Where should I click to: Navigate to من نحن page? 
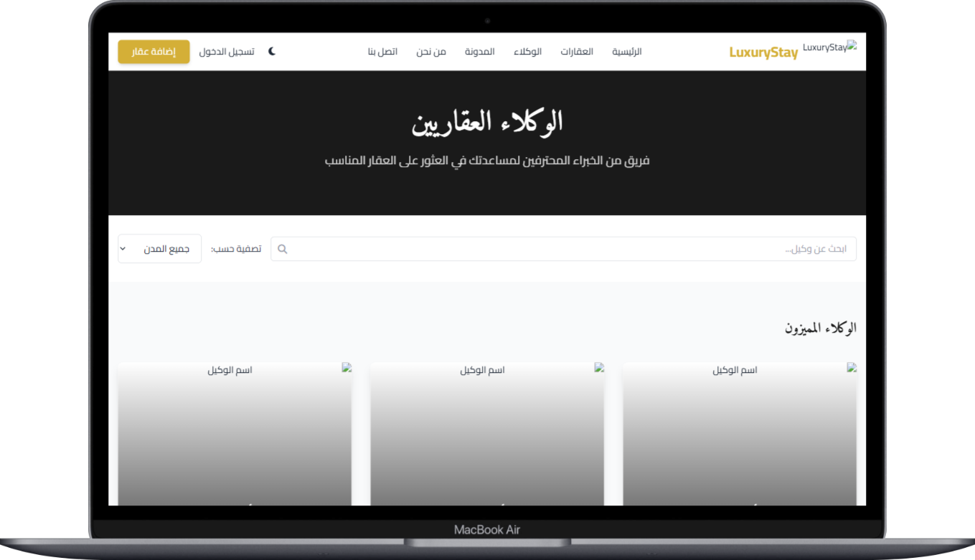430,52
